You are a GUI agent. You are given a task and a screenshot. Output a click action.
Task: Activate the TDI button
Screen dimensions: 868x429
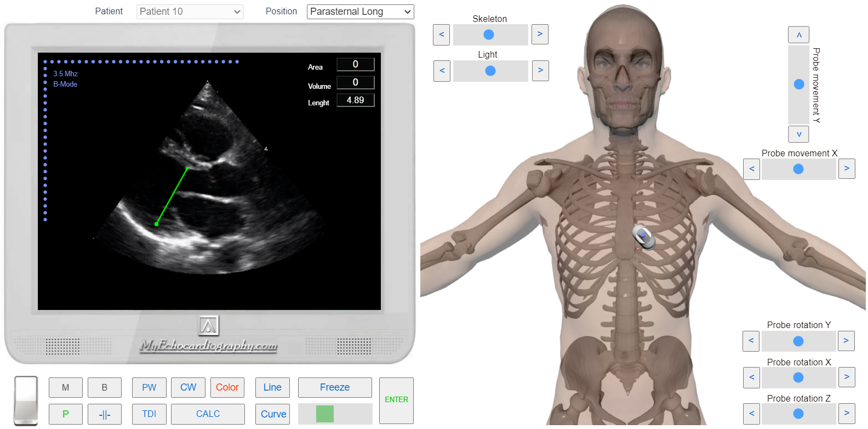pos(149,414)
